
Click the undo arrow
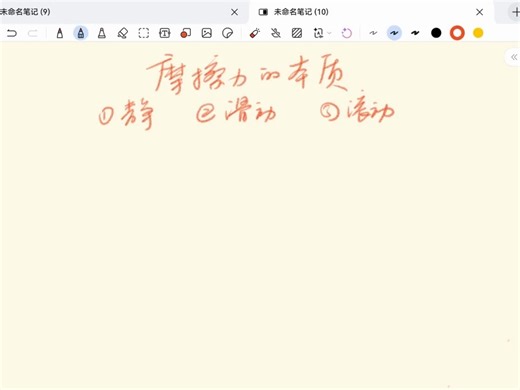coord(12,33)
